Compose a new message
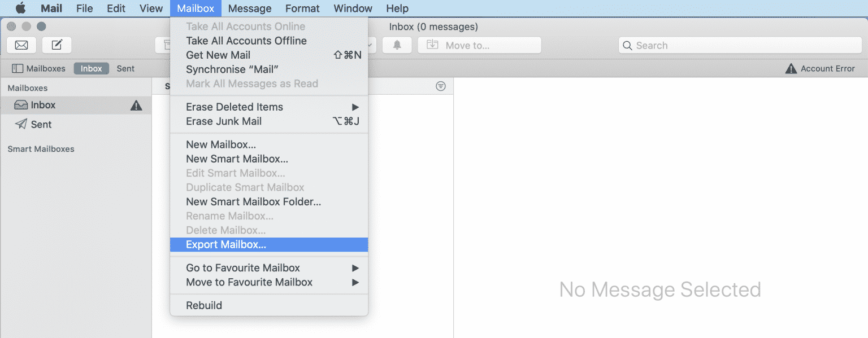Image resolution: width=868 pixels, height=338 pixels. click(57, 45)
